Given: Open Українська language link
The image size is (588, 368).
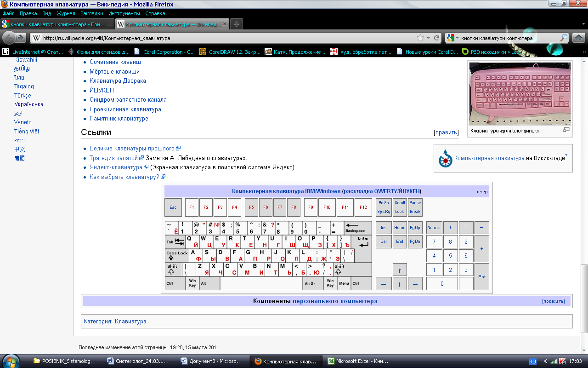Looking at the screenshot, I should tap(29, 104).
